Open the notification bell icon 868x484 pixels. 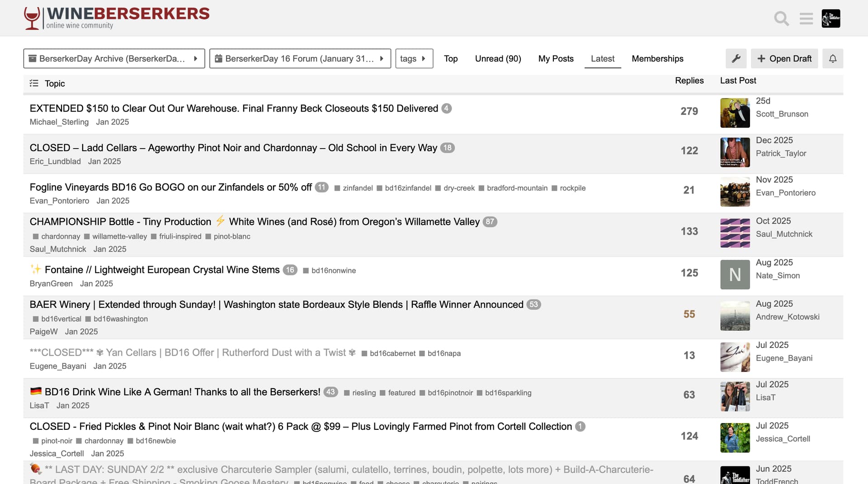(833, 59)
